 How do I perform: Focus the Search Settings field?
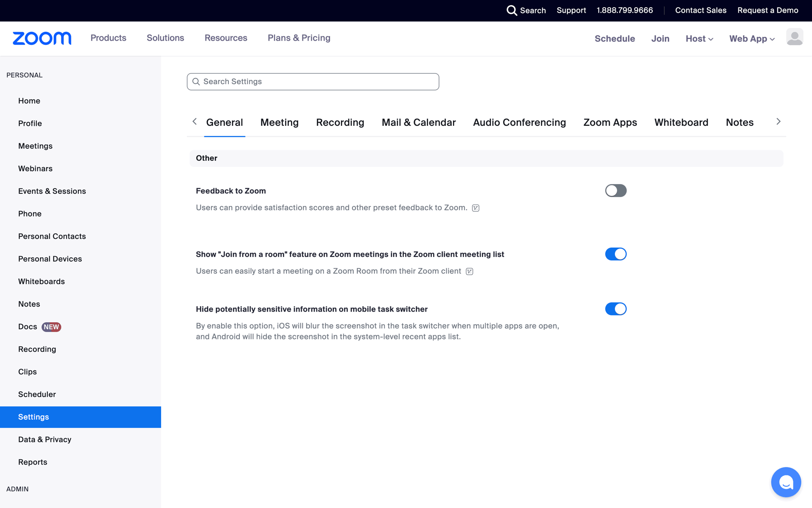pyautogui.click(x=313, y=82)
